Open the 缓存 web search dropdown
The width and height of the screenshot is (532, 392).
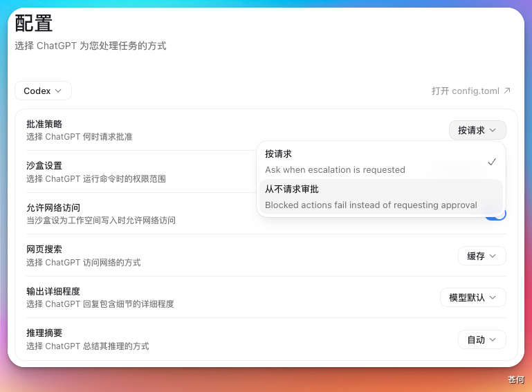(481, 256)
